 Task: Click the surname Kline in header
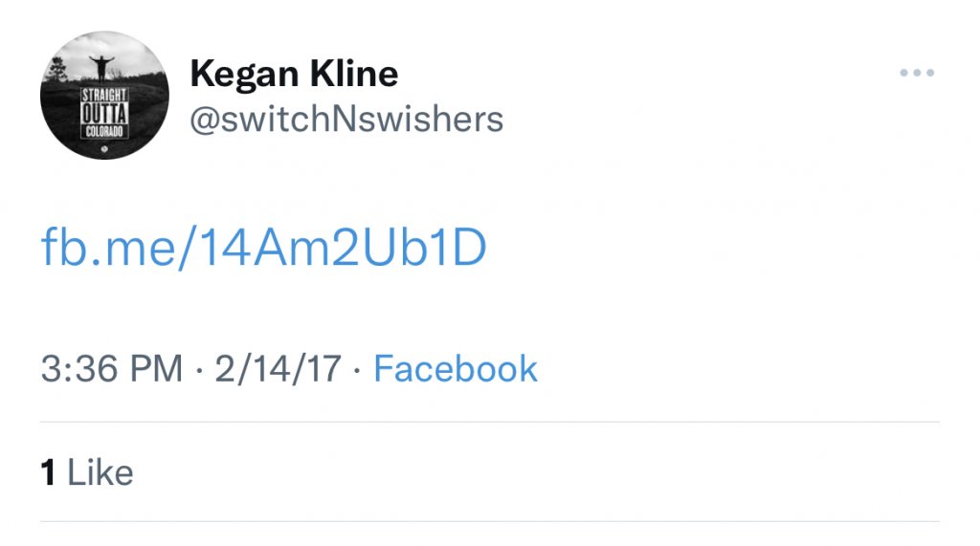pyautogui.click(x=353, y=73)
